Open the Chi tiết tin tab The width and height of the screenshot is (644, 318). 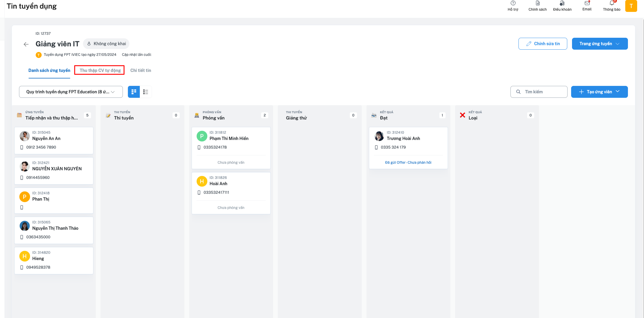click(141, 70)
